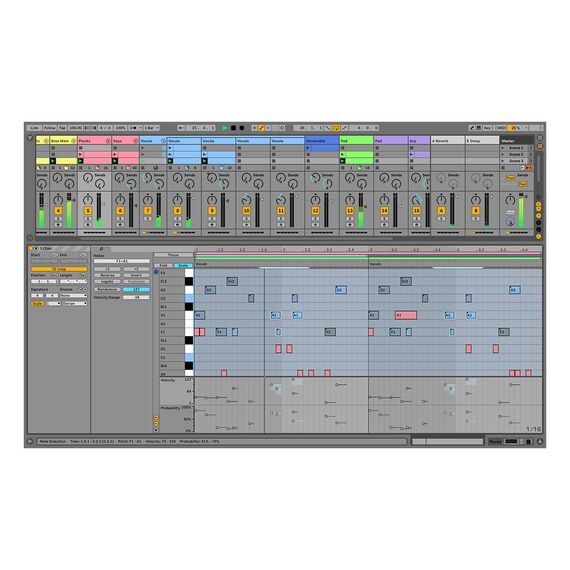Mute return track B activator
This screenshot has height=570, width=570.
pos(475,210)
